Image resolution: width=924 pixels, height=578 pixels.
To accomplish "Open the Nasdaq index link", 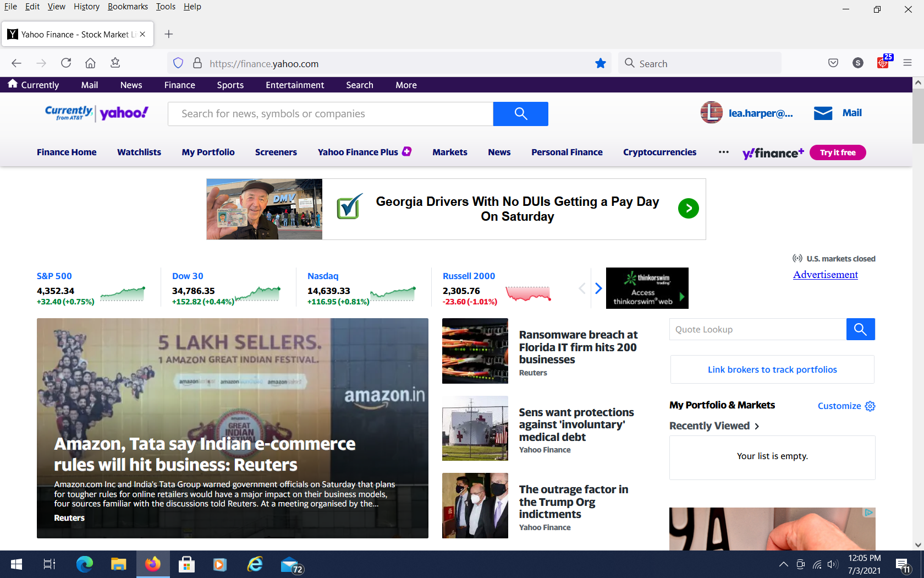I will pos(323,276).
